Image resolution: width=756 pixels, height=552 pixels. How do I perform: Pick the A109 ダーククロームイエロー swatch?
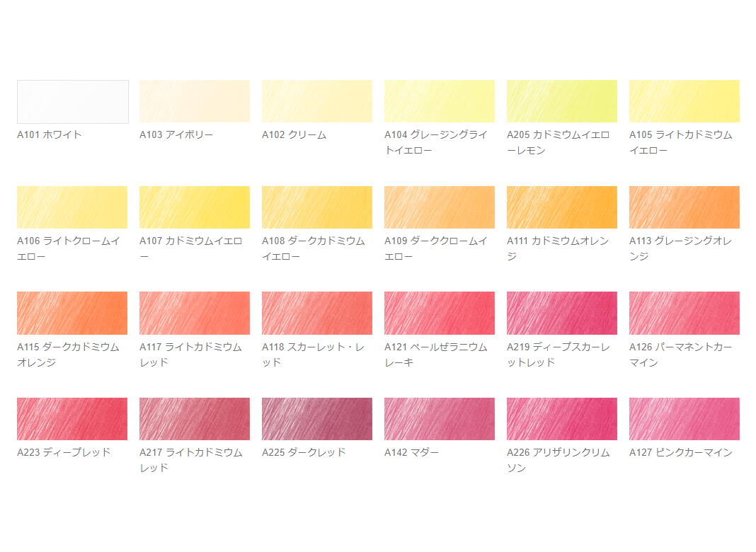click(440, 207)
